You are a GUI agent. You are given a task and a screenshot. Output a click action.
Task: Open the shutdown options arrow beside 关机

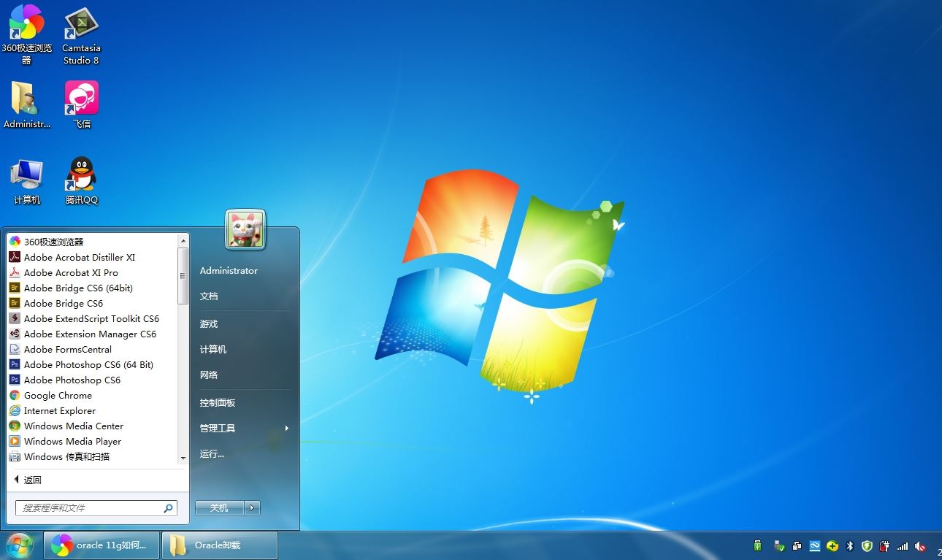click(x=252, y=507)
